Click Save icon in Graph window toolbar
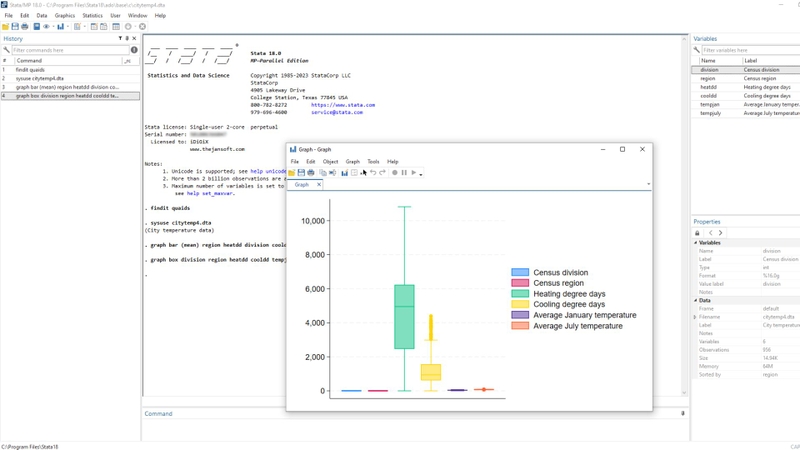The height and width of the screenshot is (450, 800). pos(301,173)
